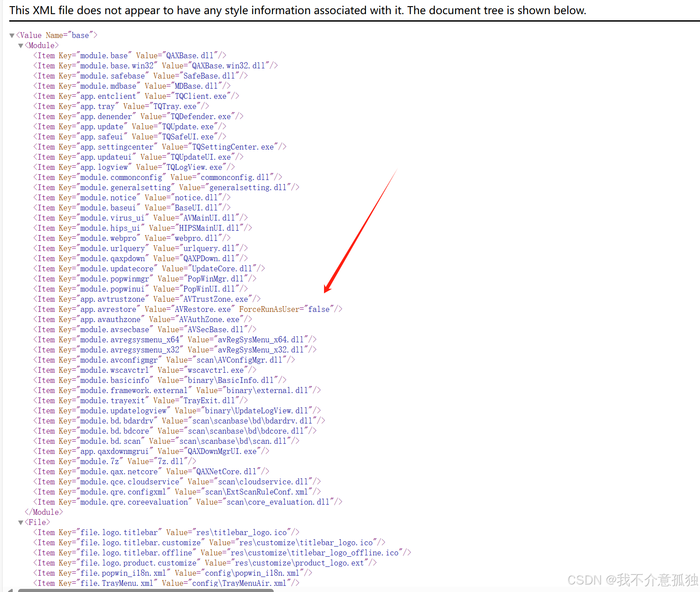The width and height of the screenshot is (700, 592).
Task: Select the module.avregsysmenu_x32 line
Action: coord(175,350)
